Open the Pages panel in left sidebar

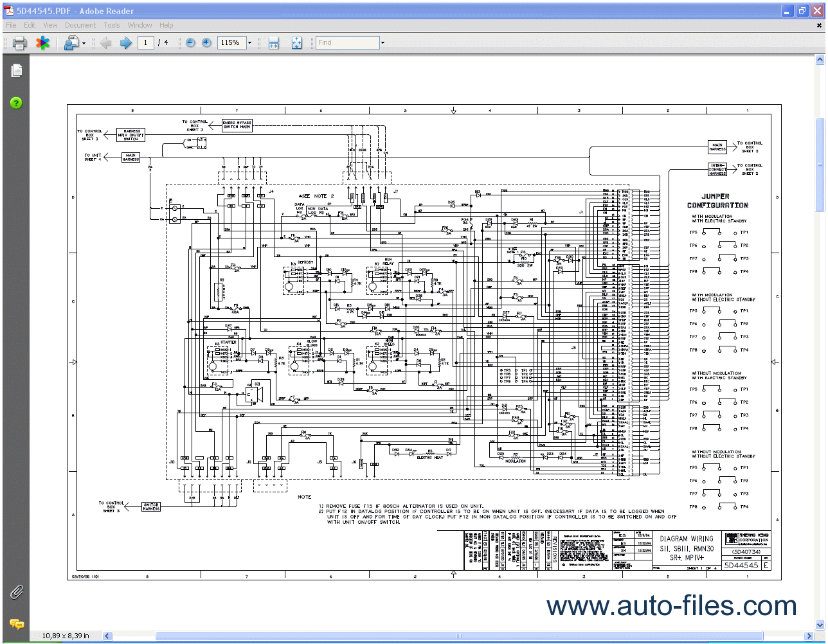(x=16, y=71)
